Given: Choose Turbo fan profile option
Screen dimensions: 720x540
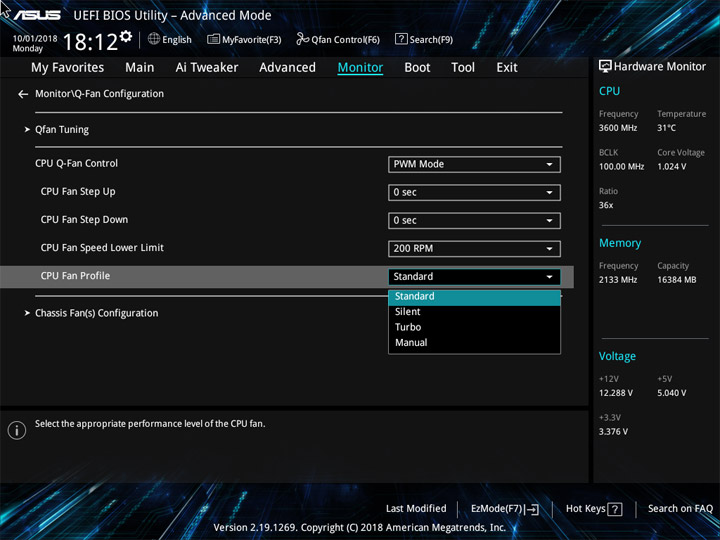Looking at the screenshot, I should 474,327.
